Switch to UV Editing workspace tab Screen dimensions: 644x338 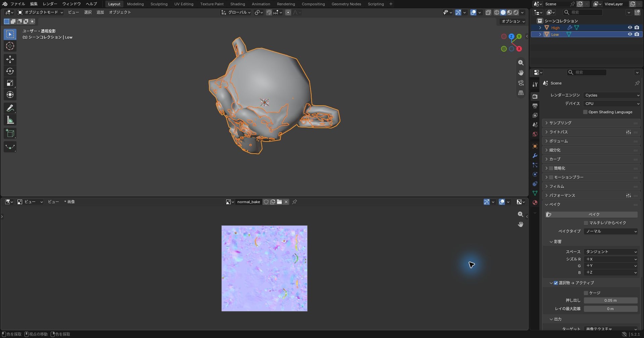pyautogui.click(x=184, y=4)
